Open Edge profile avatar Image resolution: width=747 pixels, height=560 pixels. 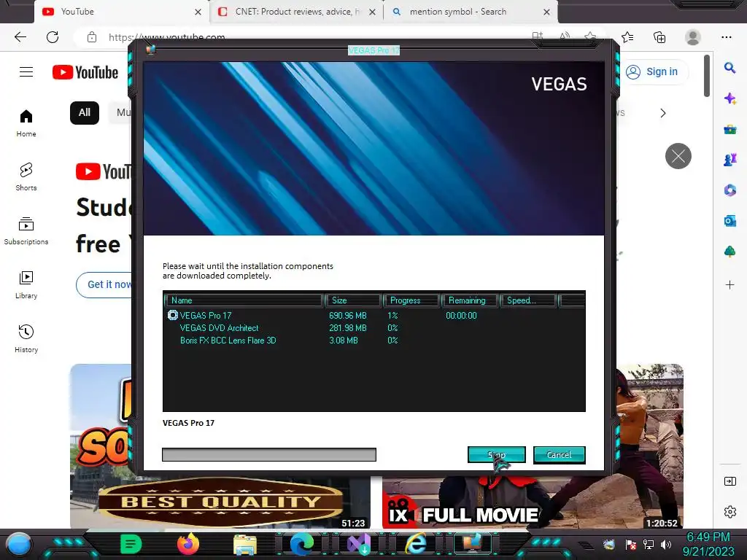[x=693, y=37]
